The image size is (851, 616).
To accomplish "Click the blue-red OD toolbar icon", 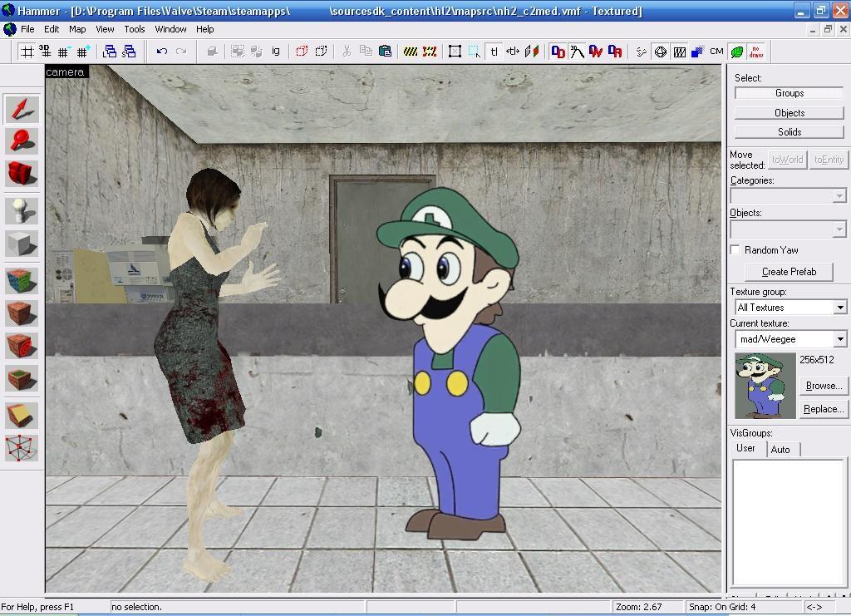I will pyautogui.click(x=558, y=52).
